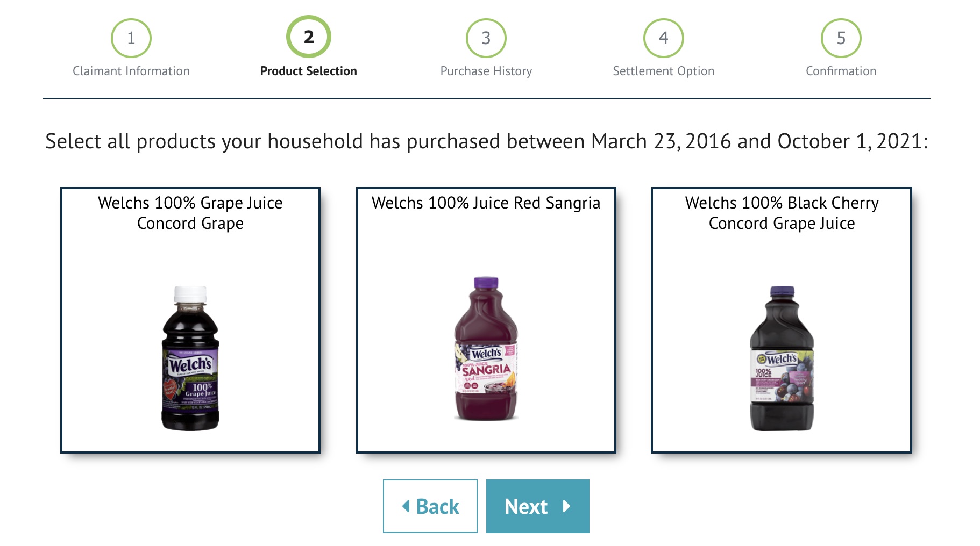Click the Black Cherry bottle image
The width and height of the screenshot is (980, 546).
782,358
